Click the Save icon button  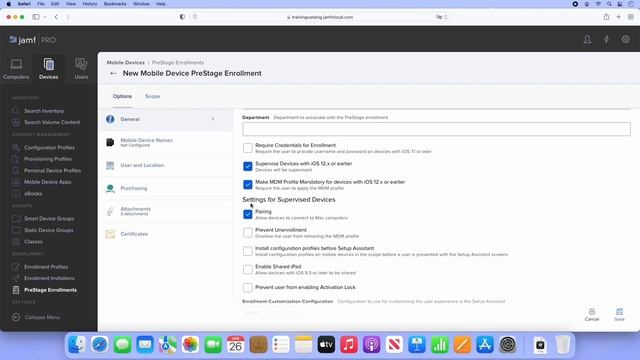tap(619, 314)
